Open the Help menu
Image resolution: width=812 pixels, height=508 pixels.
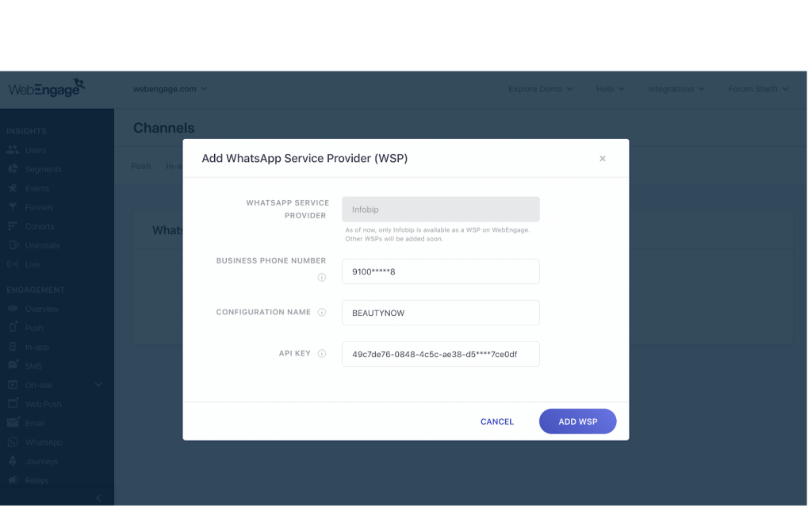(609, 89)
